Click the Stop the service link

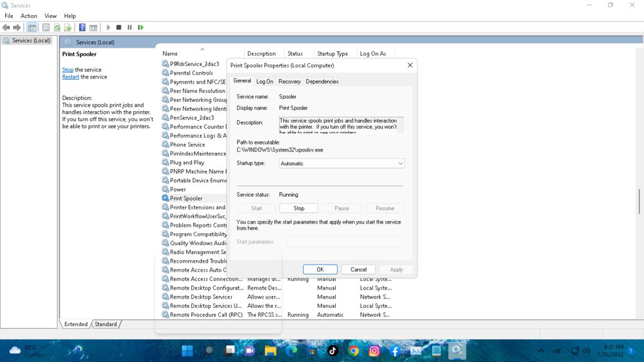(x=68, y=70)
